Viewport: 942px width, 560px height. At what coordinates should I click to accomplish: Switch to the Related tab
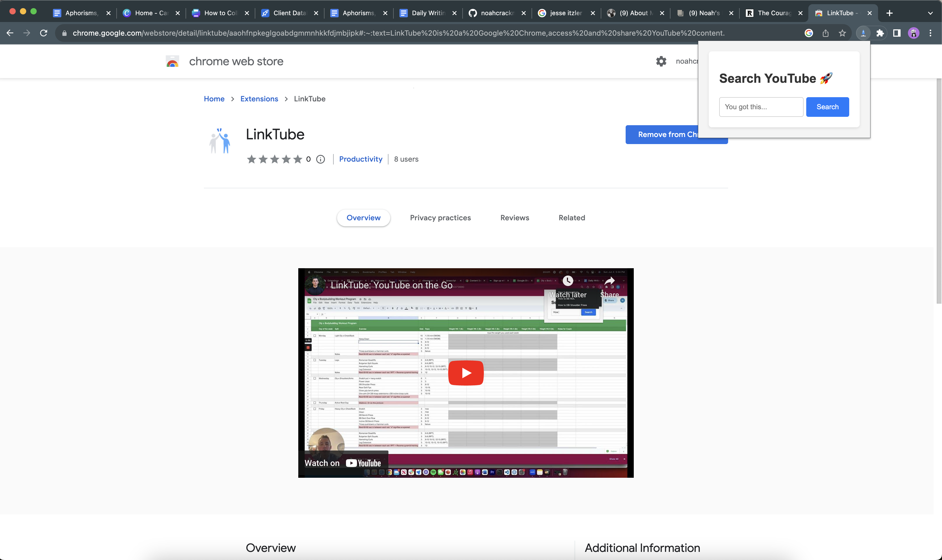tap(572, 218)
